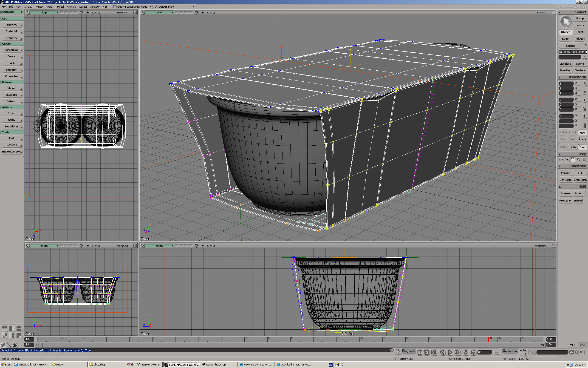Viewport: 588px width, 368px height.
Task: Open the Top viewport view dropdown
Action: tap(44, 13)
